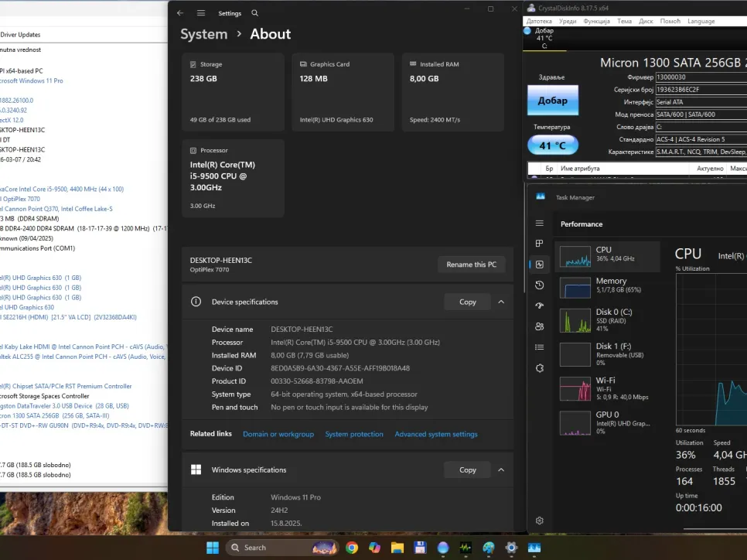
Task: Open the Users page icon in Task Manager
Action: [540, 326]
